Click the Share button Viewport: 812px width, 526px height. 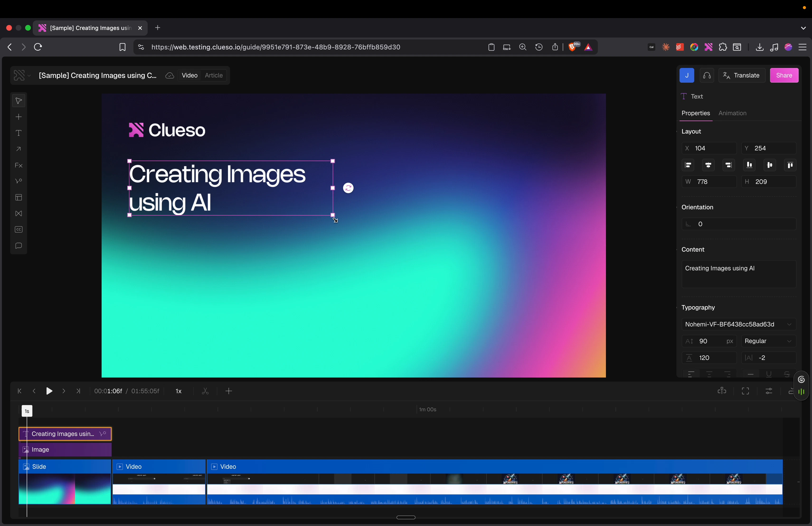784,76
